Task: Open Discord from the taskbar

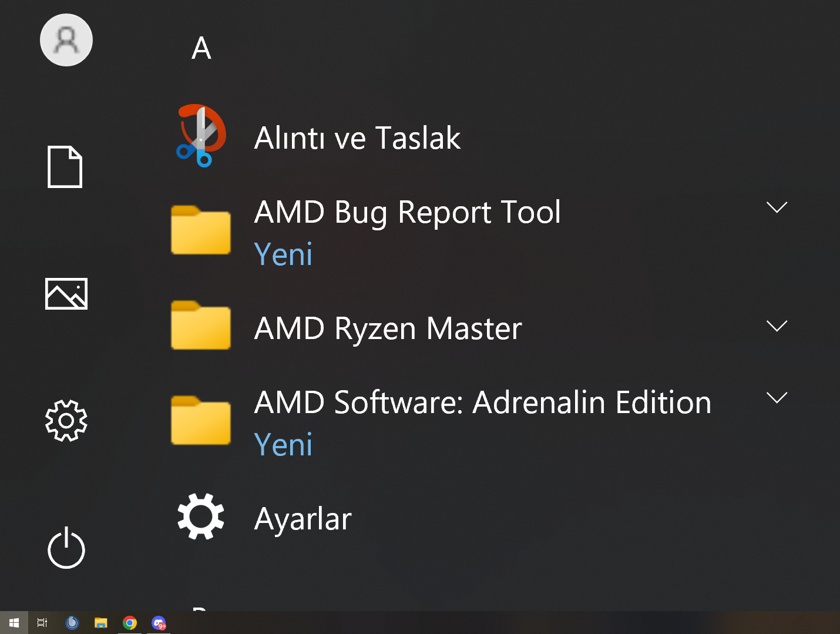Action: 159,623
